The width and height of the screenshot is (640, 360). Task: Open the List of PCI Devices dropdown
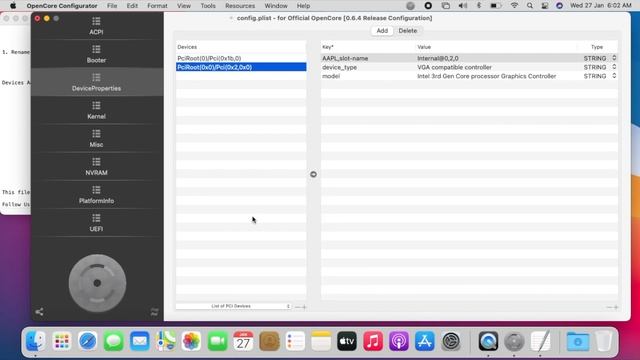tap(233, 306)
